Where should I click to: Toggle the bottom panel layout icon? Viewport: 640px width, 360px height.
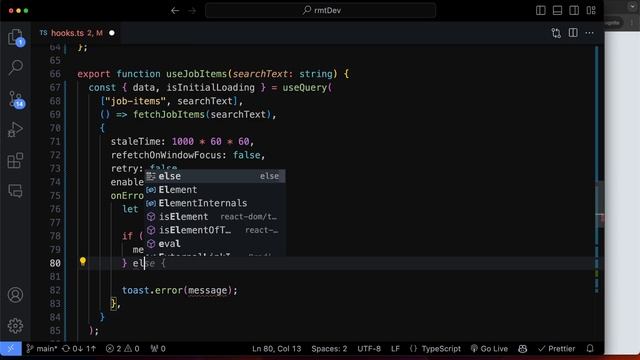pyautogui.click(x=557, y=11)
